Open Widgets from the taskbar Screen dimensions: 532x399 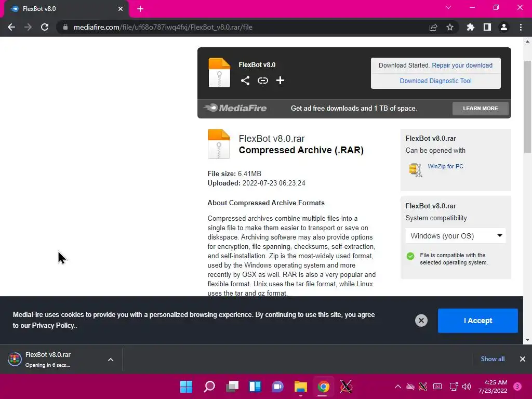pos(255,387)
